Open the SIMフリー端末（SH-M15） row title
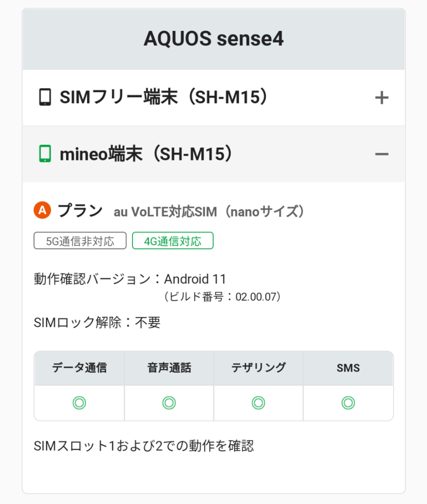 pos(164,97)
